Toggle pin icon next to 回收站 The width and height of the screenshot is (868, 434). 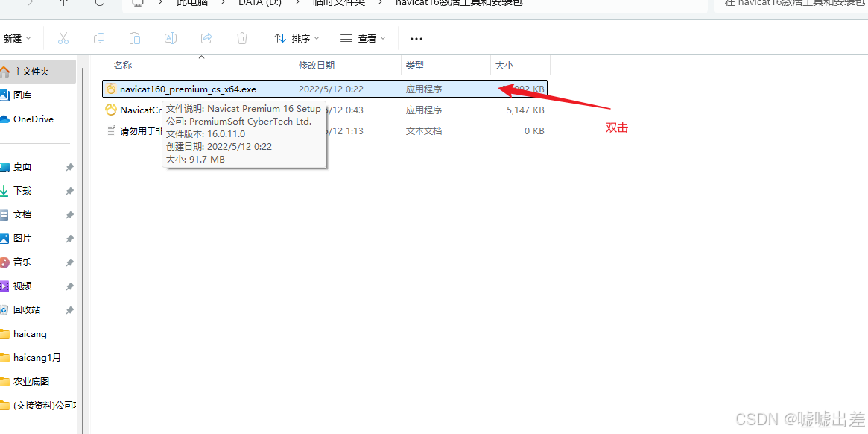tap(70, 310)
